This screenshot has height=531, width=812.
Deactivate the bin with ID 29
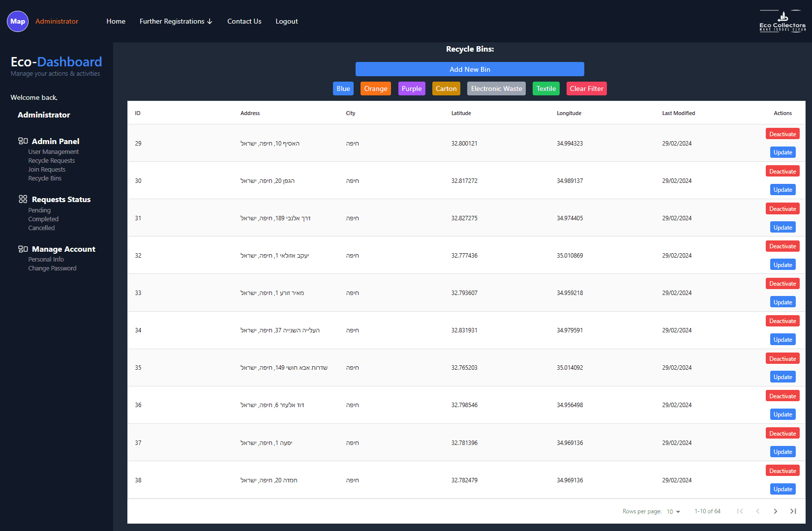click(782, 133)
